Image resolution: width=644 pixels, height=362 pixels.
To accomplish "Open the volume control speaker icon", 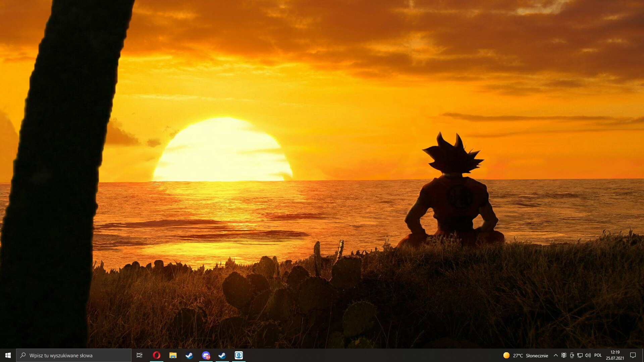I will pyautogui.click(x=588, y=355).
